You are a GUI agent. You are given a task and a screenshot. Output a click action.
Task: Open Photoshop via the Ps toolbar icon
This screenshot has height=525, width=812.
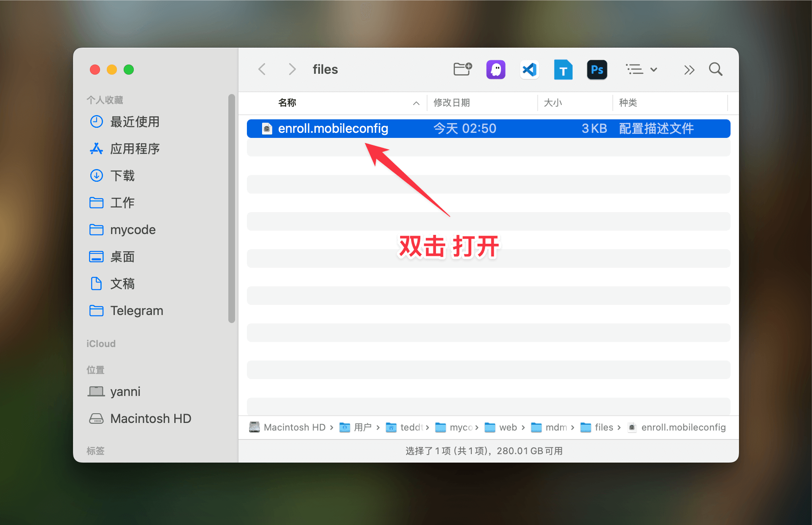(596, 69)
